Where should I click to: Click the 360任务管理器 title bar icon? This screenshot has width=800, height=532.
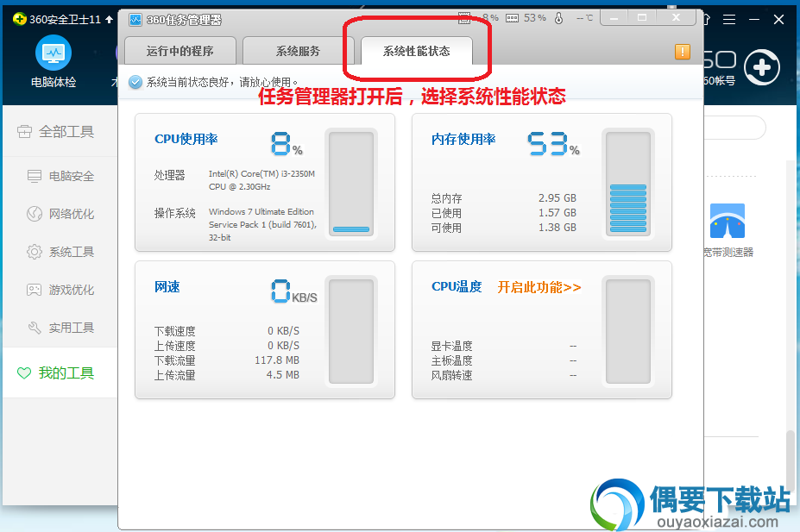click(x=135, y=20)
